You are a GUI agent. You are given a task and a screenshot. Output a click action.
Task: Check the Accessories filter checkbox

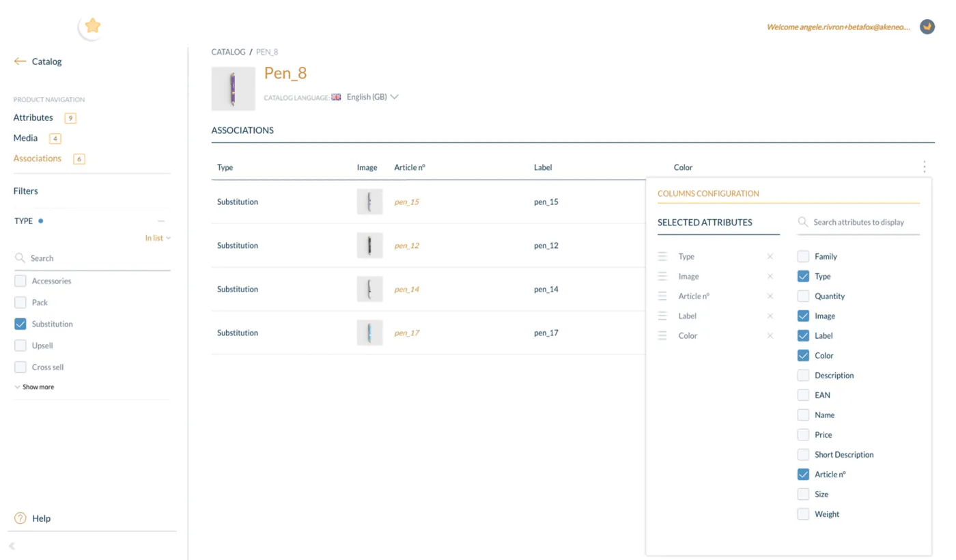pyautogui.click(x=20, y=281)
